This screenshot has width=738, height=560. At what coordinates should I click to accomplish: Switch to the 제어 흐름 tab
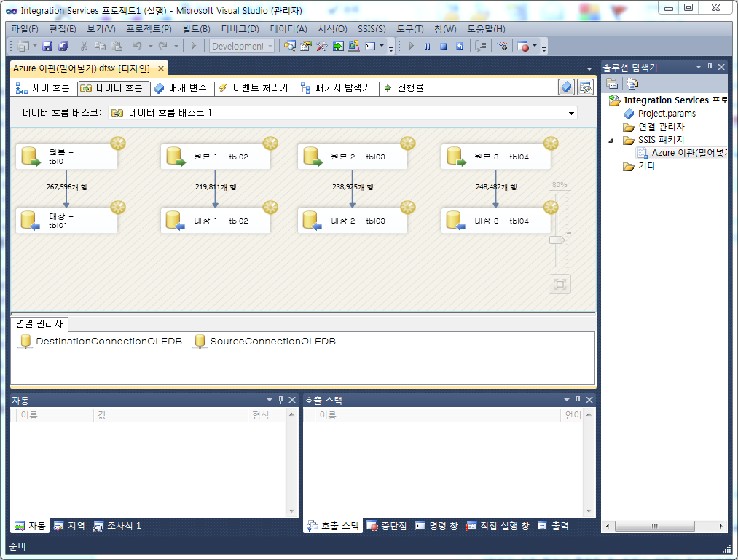pos(43,88)
